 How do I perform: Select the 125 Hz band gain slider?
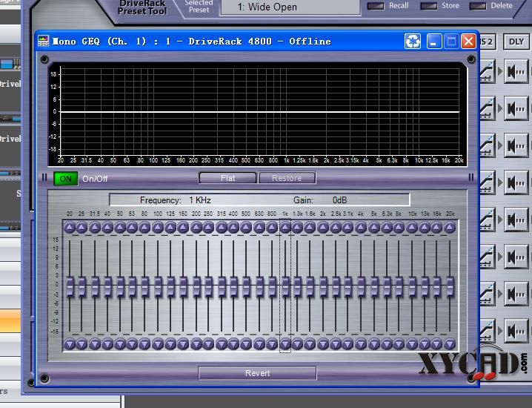click(170, 287)
